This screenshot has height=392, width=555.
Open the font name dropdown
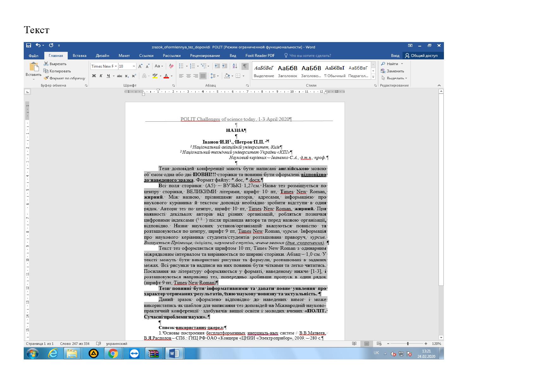116,66
